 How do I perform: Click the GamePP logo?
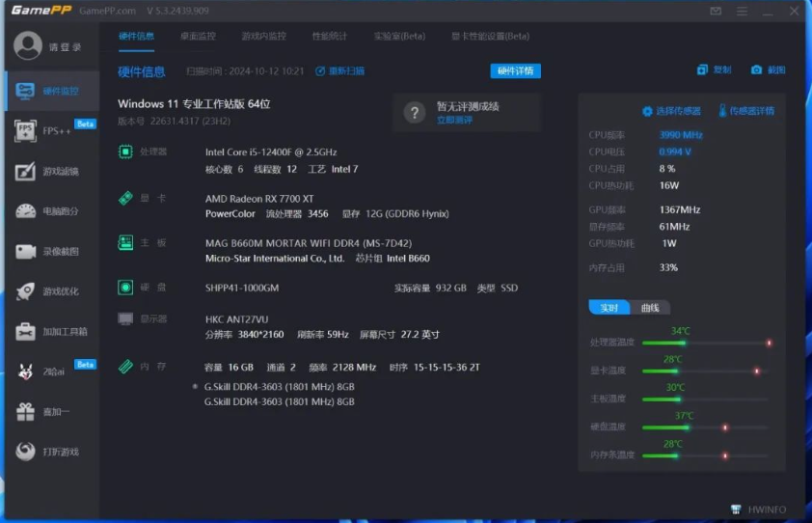[41, 11]
